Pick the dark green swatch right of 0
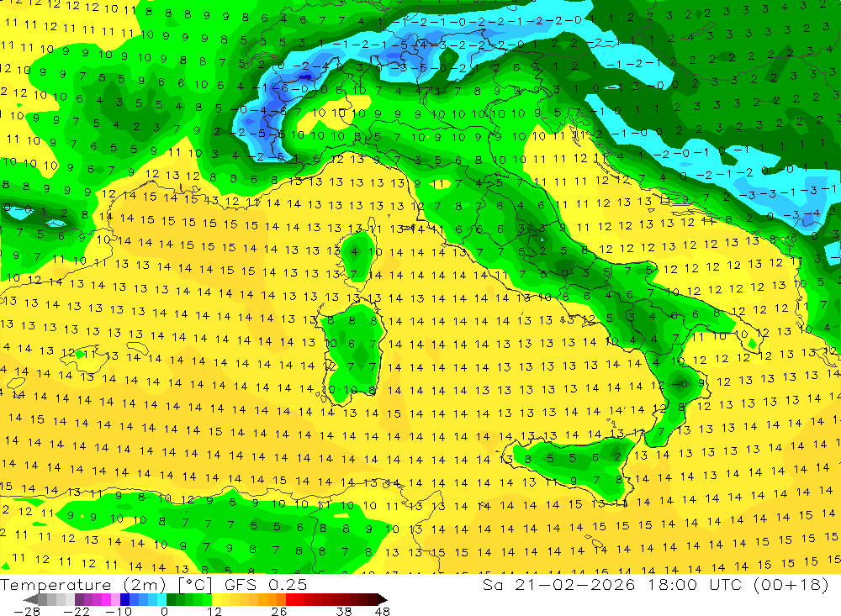Screen dimensions: 841x616 [x=171, y=599]
